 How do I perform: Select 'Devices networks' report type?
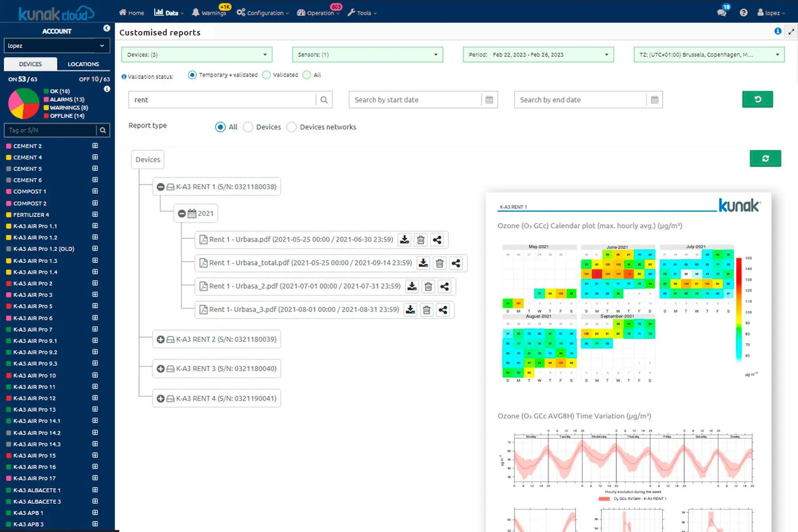click(x=292, y=127)
